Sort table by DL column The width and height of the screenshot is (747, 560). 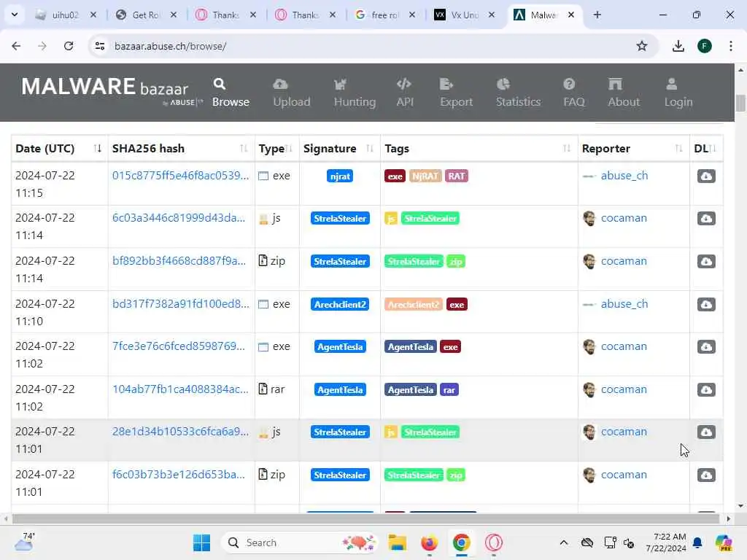[x=706, y=149]
